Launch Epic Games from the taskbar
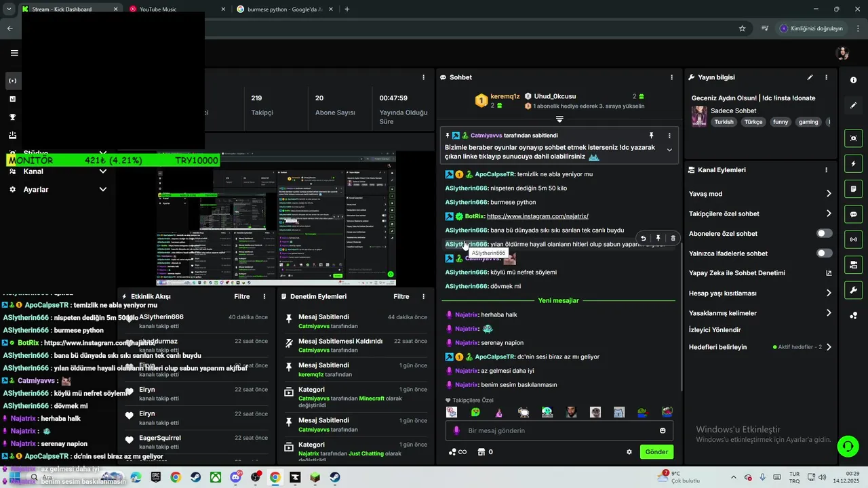The image size is (868, 488). pyautogui.click(x=156, y=477)
